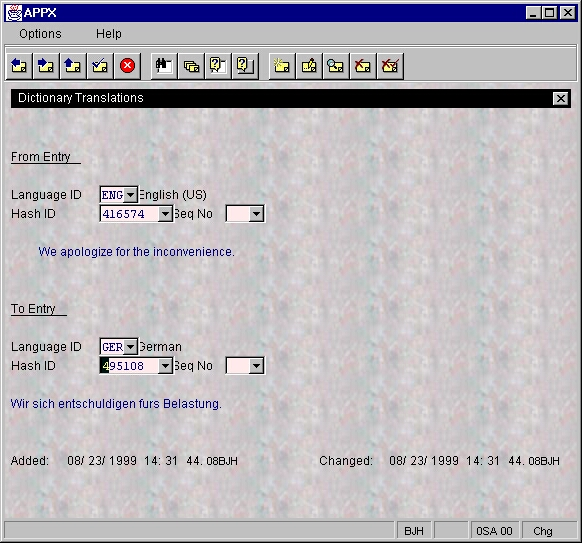Viewport: 582px width, 543px height.
Task: Click the 'English (US)' language label
Action: tap(173, 194)
